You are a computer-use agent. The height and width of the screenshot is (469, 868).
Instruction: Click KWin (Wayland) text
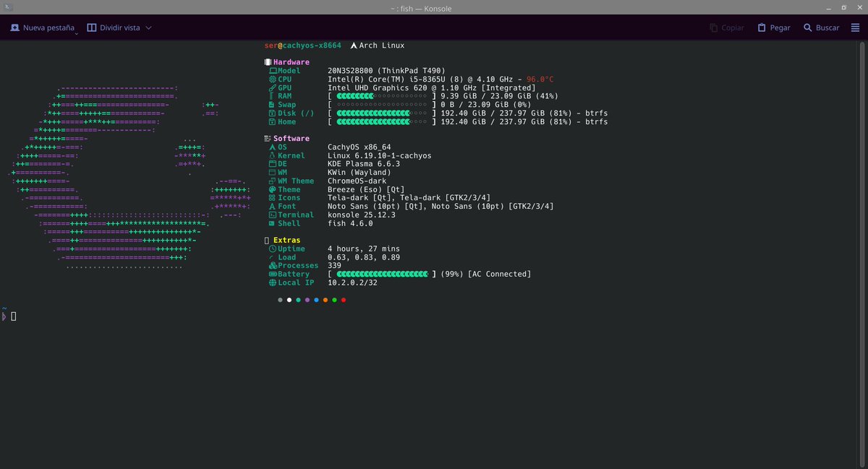[x=359, y=173]
